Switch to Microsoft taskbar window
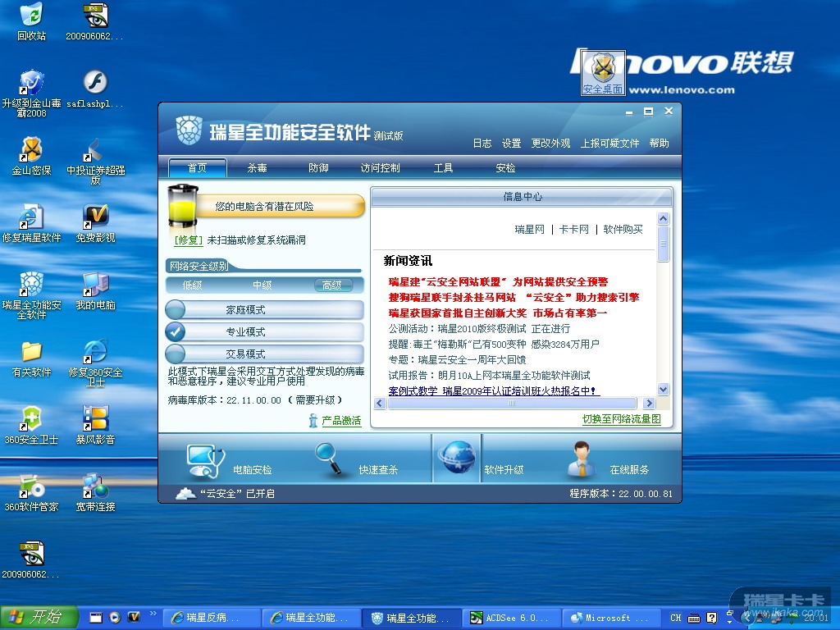This screenshot has height=630, width=840. pos(611,618)
